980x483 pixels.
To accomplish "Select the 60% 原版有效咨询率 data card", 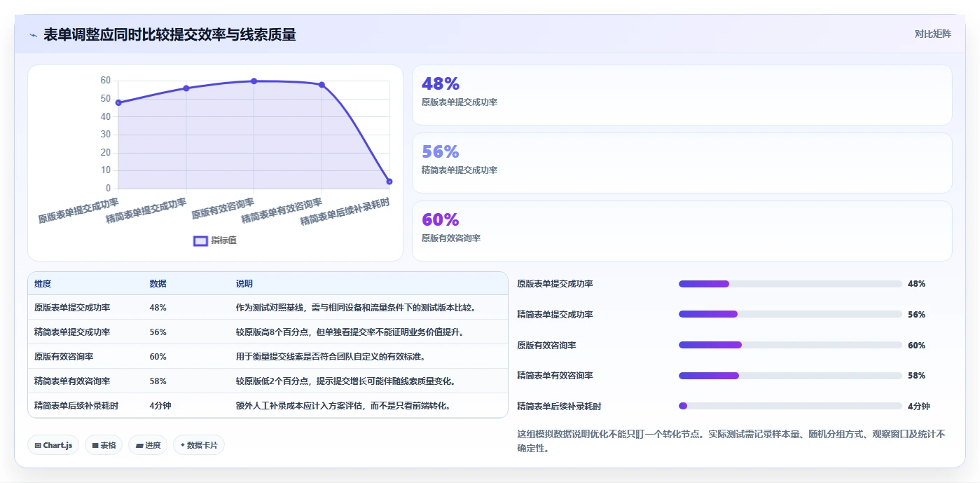I will coord(682,231).
